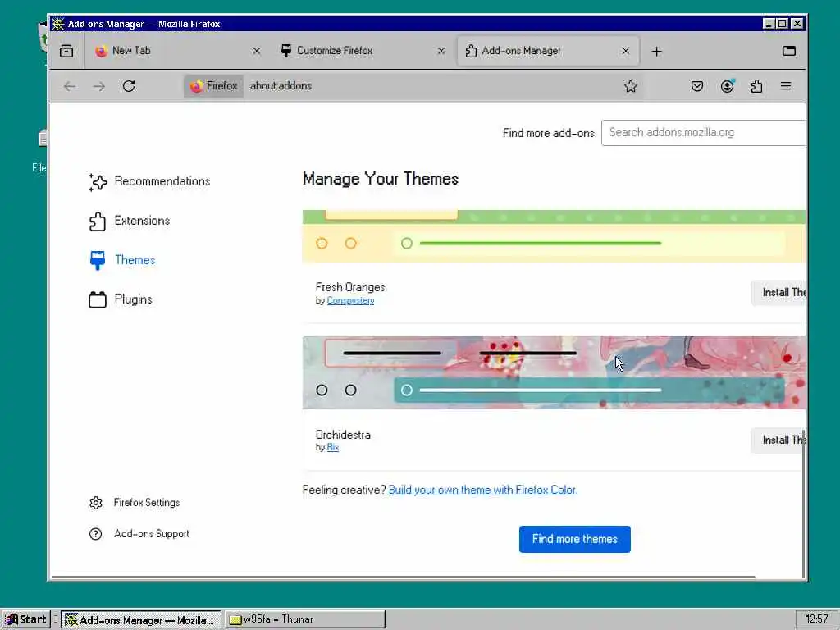The height and width of the screenshot is (630, 840).
Task: Bookmark this page with the star icon
Action: (631, 86)
